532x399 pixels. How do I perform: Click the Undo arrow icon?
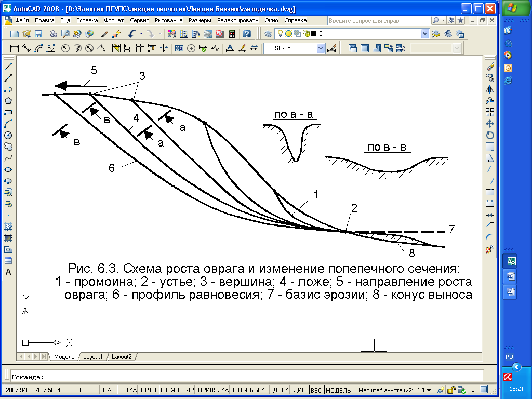click(x=132, y=34)
